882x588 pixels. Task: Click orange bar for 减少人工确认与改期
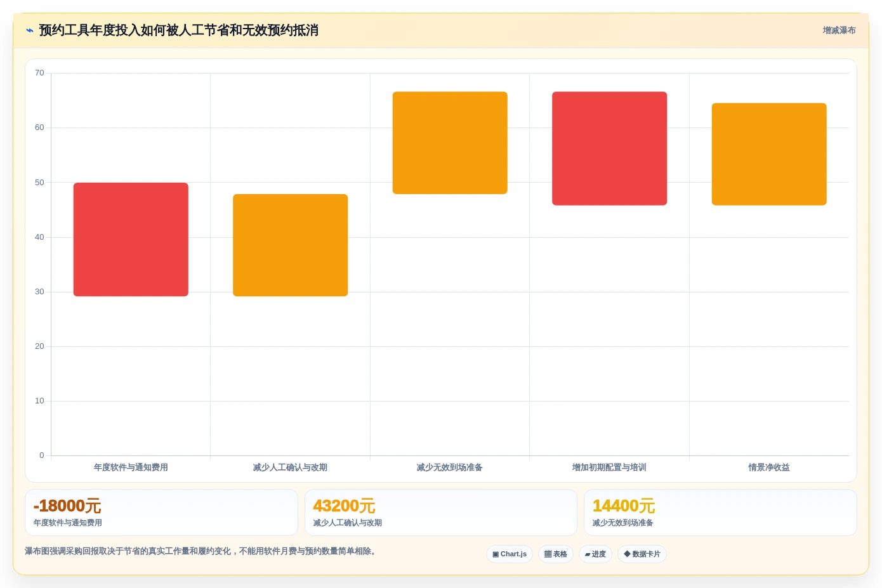pos(291,245)
